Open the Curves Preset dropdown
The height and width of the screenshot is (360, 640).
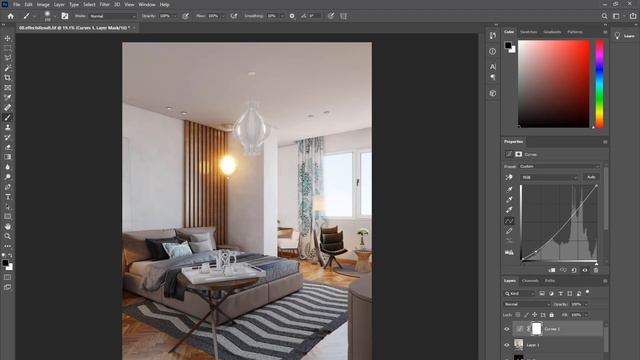[559, 167]
